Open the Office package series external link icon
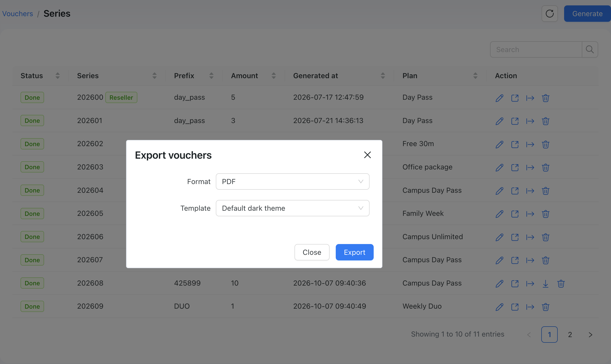The image size is (611, 364). [515, 167]
